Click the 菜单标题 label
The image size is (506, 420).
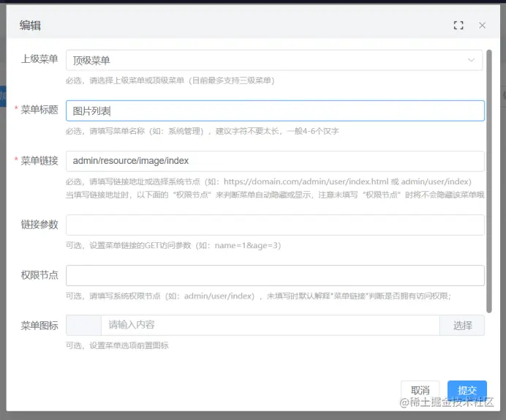point(39,110)
